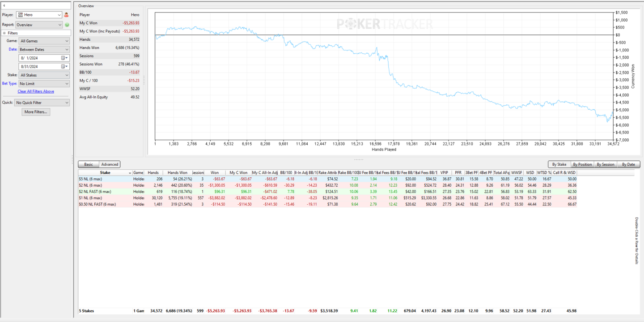Click the green icon beside Report dropdown
Viewport: 644px width, 322px height.
click(67, 25)
